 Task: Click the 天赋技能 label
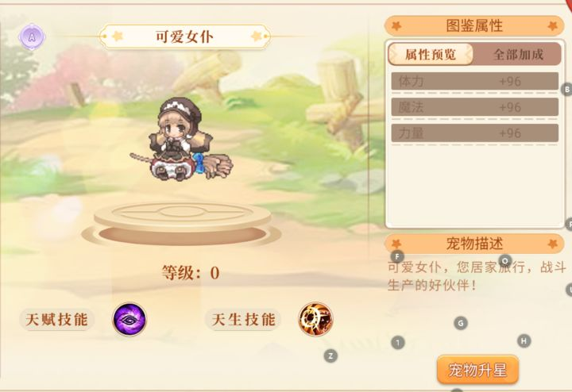tap(56, 320)
